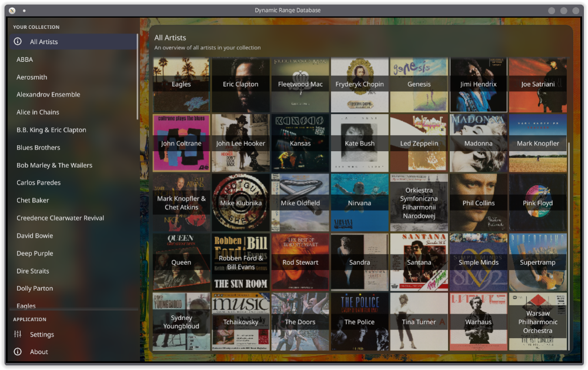Select All Artists in the sidebar

73,42
